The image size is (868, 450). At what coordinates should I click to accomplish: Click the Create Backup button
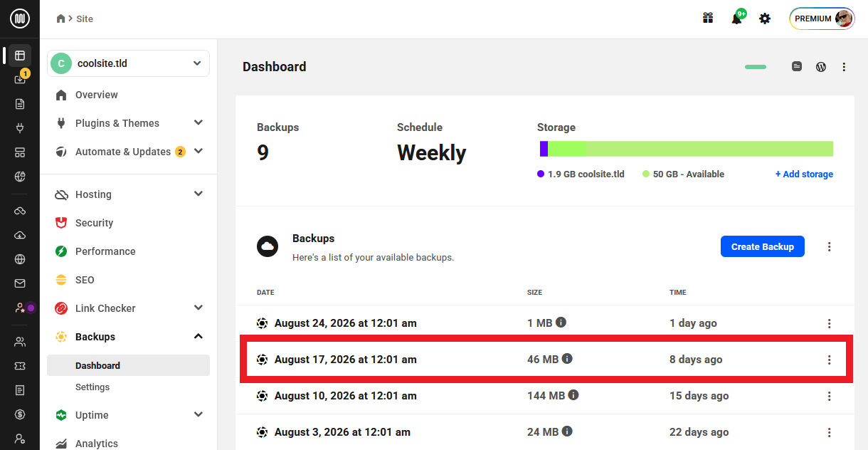click(x=762, y=247)
